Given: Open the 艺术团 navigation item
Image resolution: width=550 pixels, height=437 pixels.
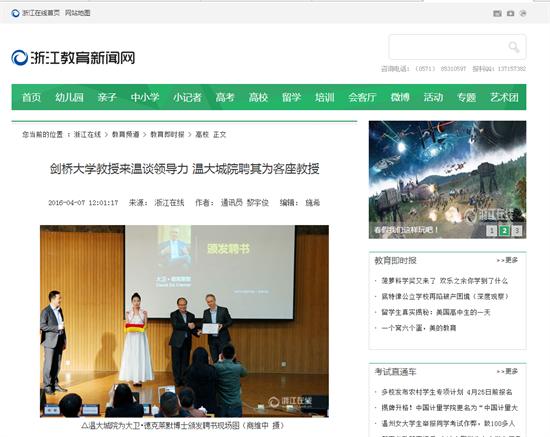Looking at the screenshot, I should pos(504,97).
